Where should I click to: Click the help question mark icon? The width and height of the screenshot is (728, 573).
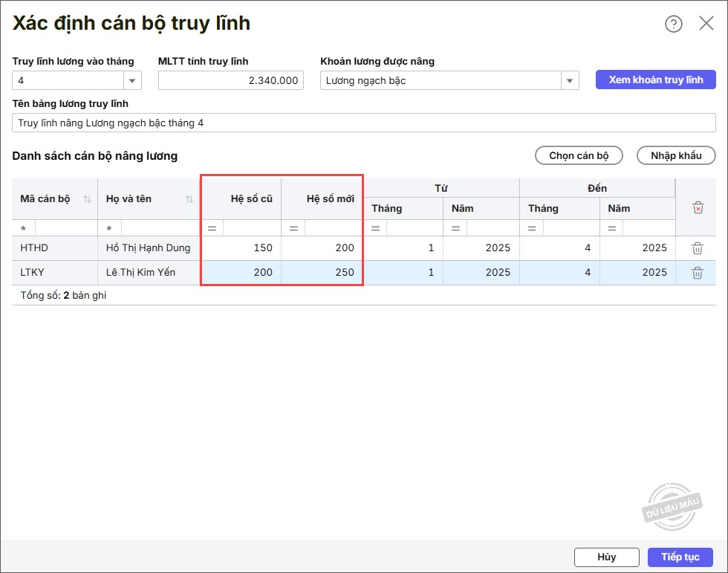click(x=673, y=24)
